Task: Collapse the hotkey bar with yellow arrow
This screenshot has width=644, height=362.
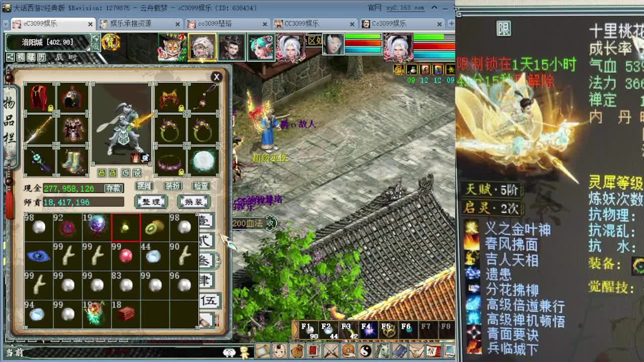Action: click(295, 330)
